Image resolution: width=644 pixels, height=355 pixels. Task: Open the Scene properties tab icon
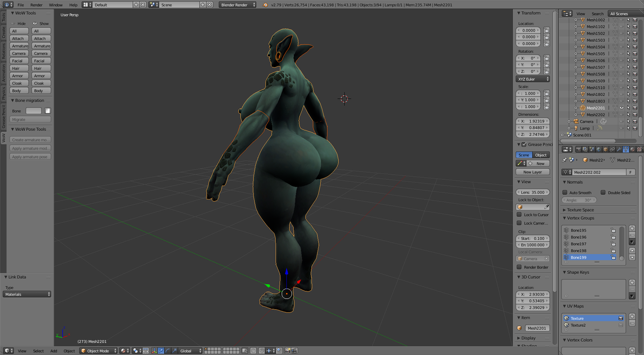[x=592, y=150]
